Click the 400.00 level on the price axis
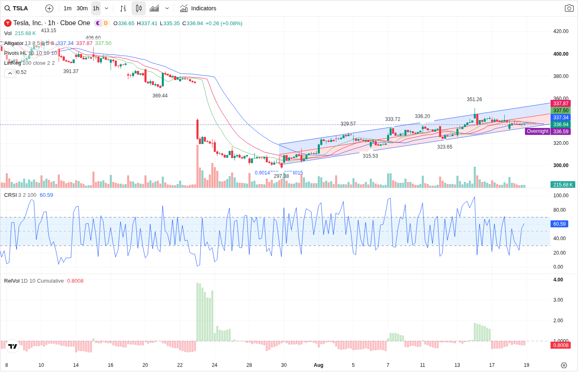 pos(561,54)
